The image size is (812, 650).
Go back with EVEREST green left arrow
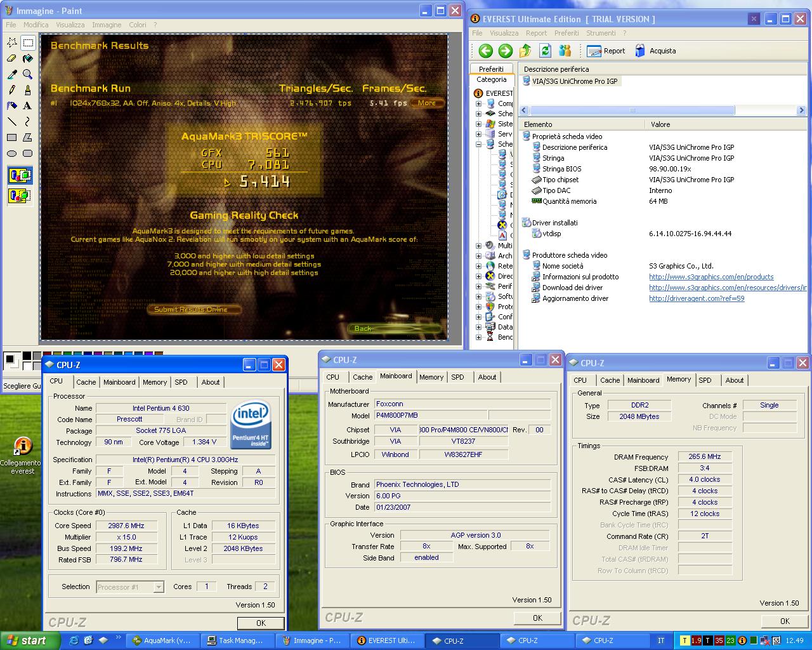pyautogui.click(x=486, y=51)
